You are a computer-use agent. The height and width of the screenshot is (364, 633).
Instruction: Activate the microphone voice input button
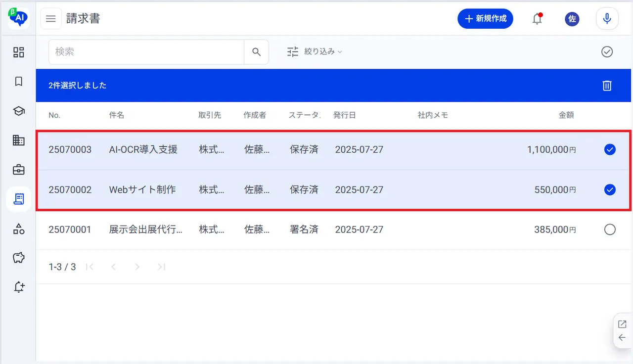coord(607,19)
